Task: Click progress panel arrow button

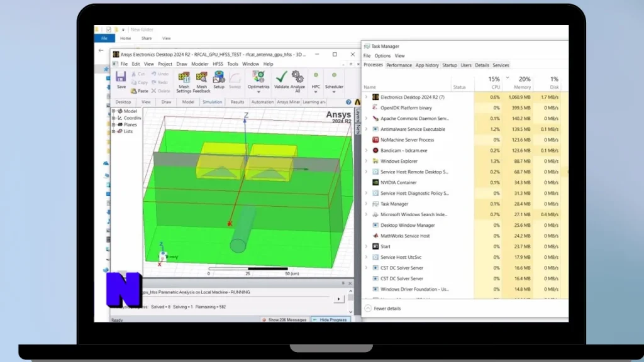Action: [x=338, y=299]
